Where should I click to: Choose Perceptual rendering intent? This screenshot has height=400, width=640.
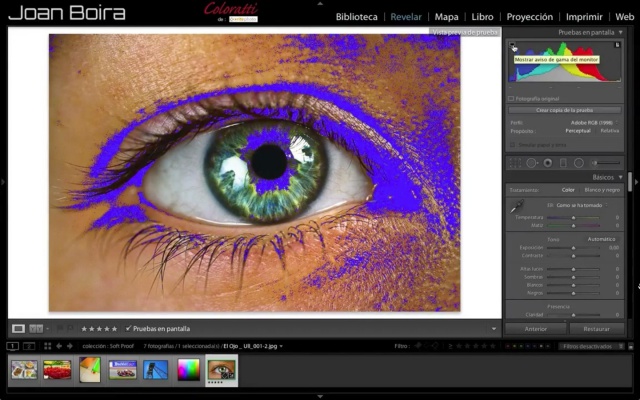pyautogui.click(x=578, y=131)
